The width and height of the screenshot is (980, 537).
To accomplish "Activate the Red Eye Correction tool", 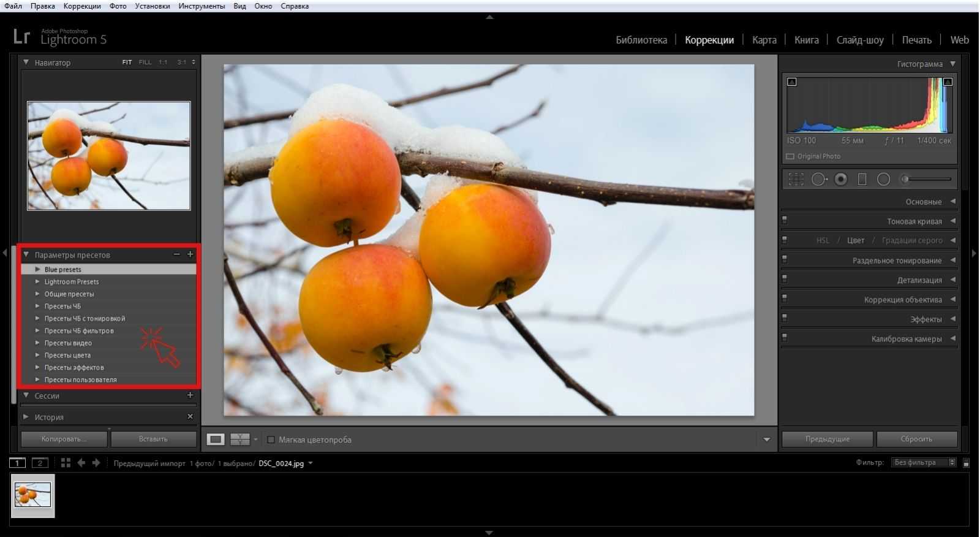I will point(841,179).
